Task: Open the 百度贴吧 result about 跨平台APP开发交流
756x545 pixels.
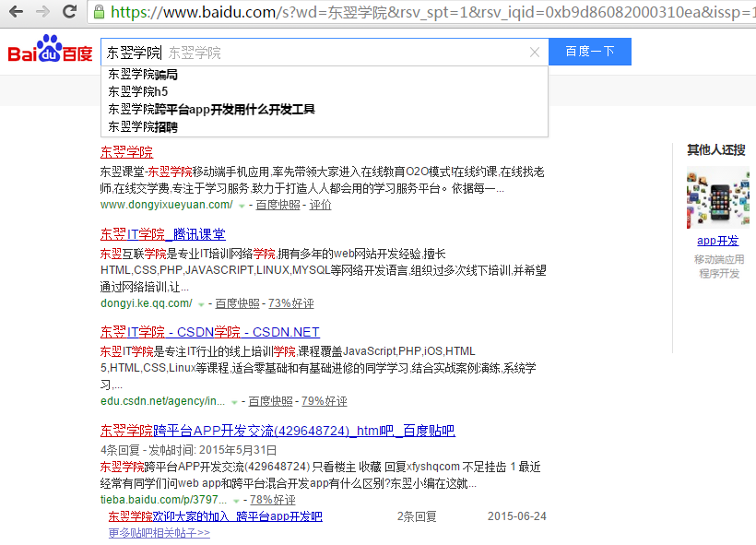Action: [x=278, y=431]
